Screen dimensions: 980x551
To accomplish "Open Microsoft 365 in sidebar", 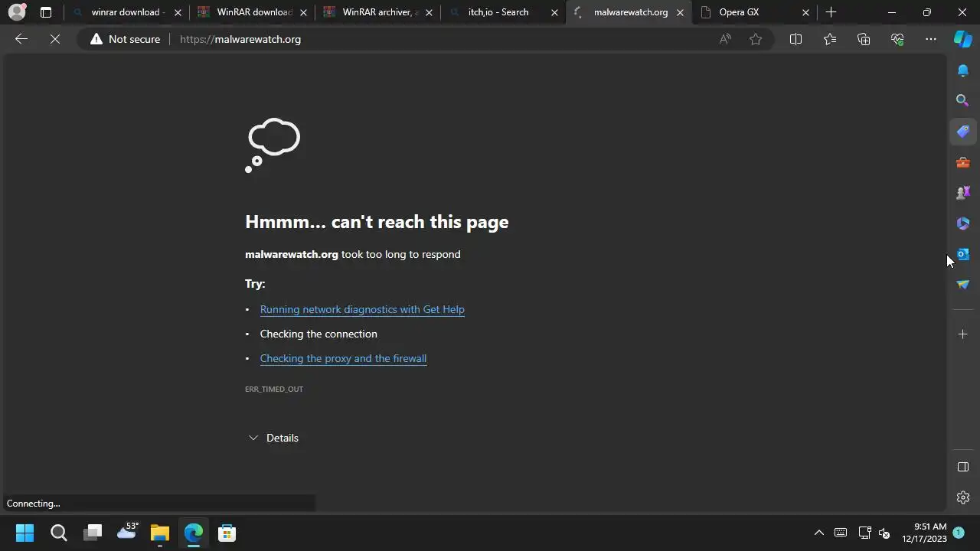I will coord(963,223).
